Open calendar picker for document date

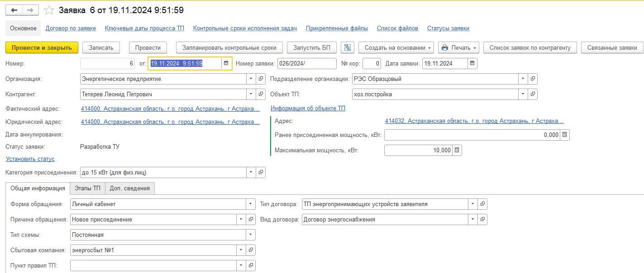pos(226,64)
